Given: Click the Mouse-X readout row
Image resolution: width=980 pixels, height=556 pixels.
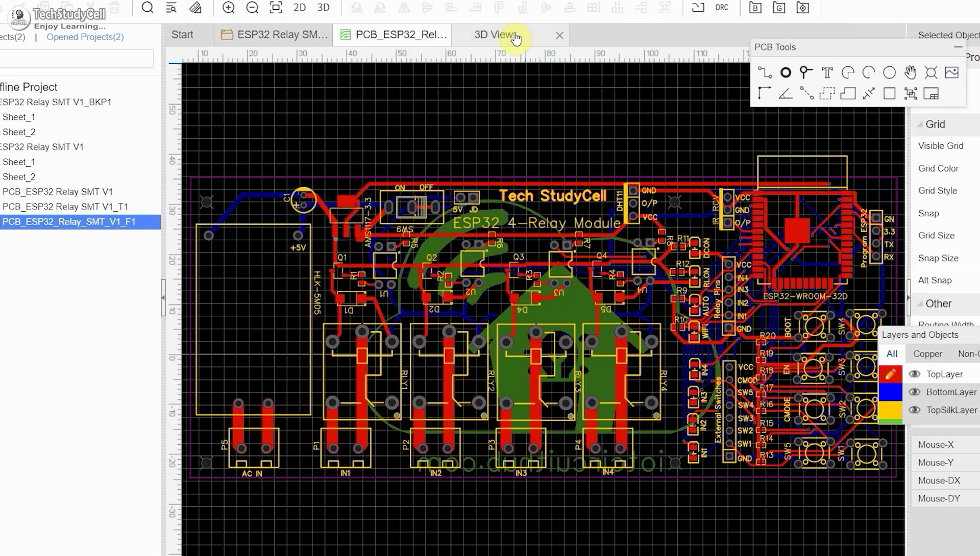Looking at the screenshot, I should 945,445.
